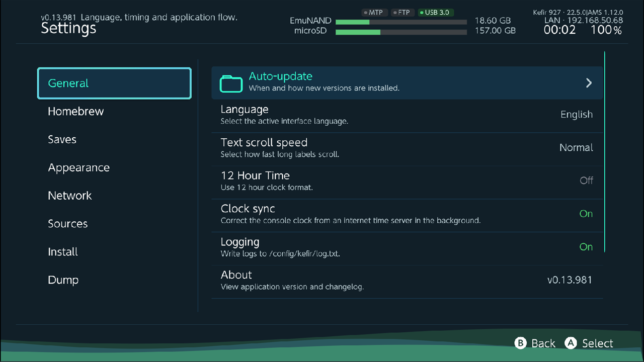The width and height of the screenshot is (644, 362).
Task: Click the Auto-update title text
Action: [x=280, y=76]
